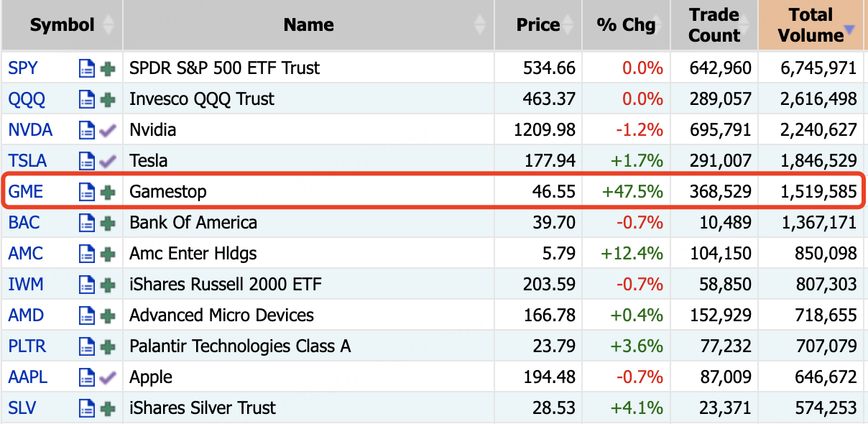The image size is (868, 424).
Task: Click the green plus icon beside QQQ
Action: click(x=108, y=100)
